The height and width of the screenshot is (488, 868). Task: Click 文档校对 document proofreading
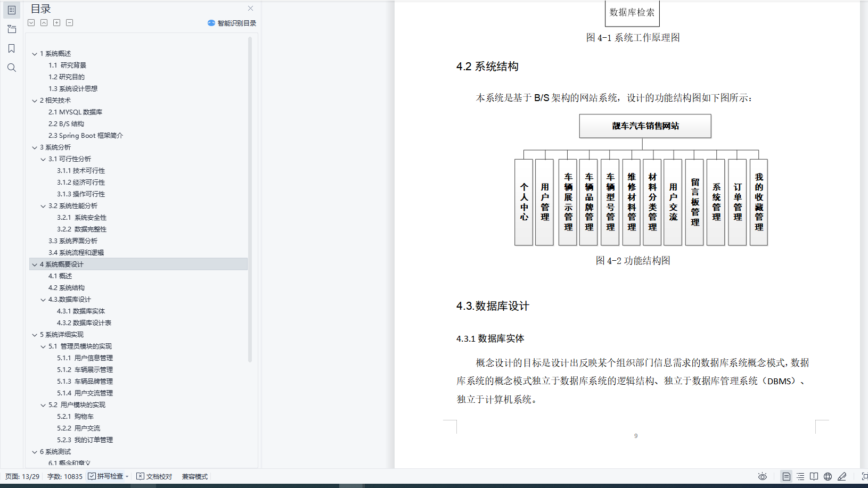click(154, 476)
